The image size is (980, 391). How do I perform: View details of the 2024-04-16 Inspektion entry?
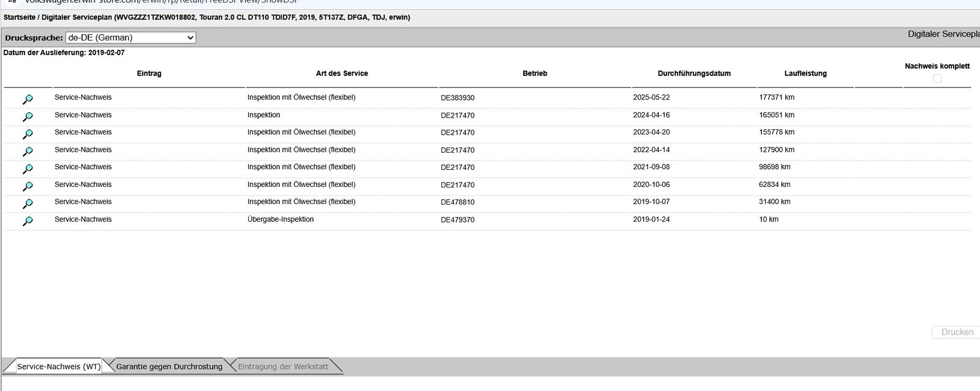28,116
